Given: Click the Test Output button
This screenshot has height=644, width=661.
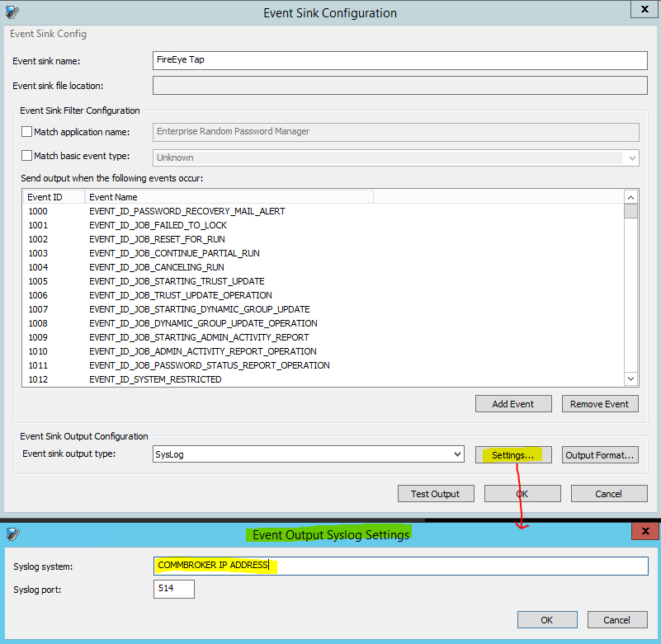Looking at the screenshot, I should [436, 494].
